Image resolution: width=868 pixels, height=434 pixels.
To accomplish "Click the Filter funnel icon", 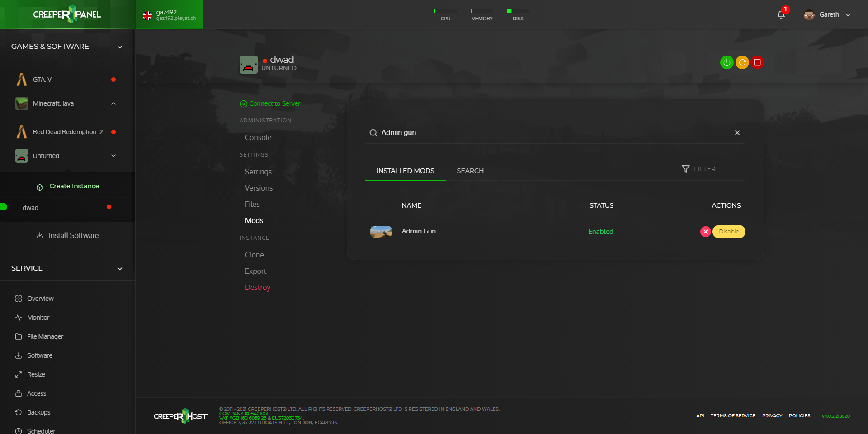I will point(685,169).
